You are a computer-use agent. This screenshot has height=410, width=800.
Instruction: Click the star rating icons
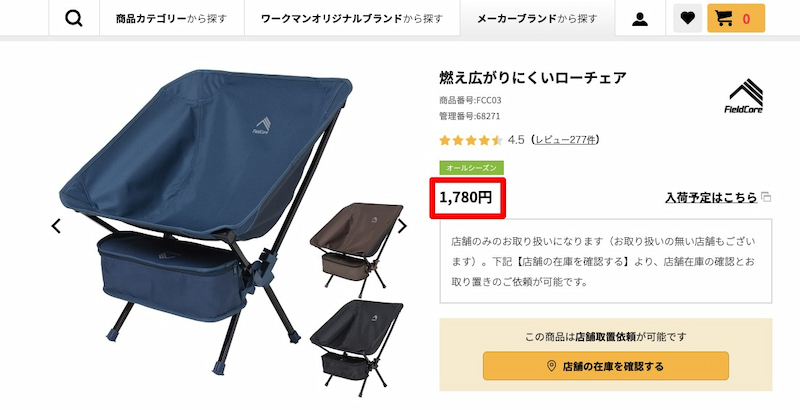[471, 140]
